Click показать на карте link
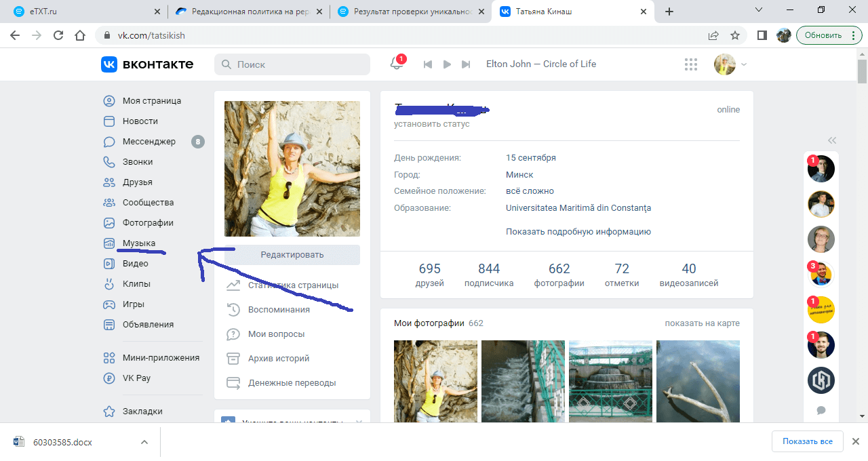 pyautogui.click(x=702, y=323)
